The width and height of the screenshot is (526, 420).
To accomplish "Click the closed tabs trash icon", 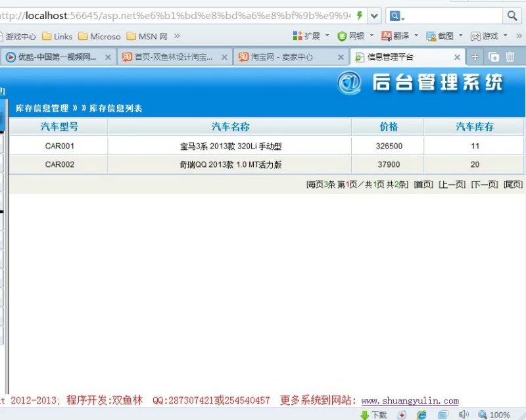I will (x=510, y=57).
